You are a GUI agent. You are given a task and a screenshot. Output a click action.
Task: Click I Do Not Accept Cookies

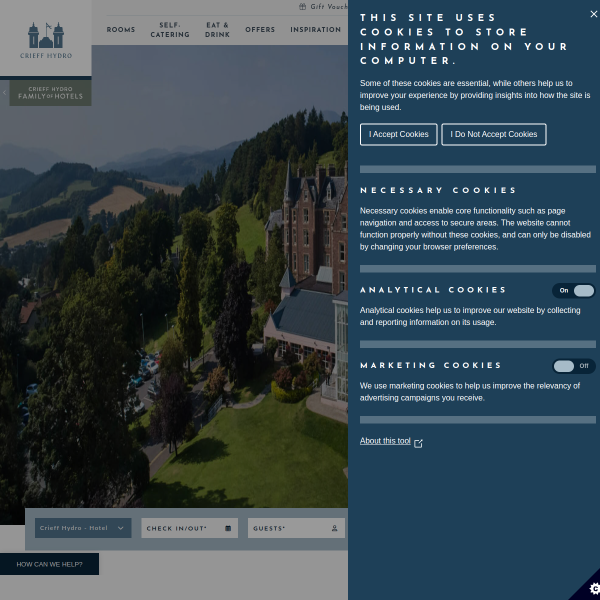click(494, 134)
